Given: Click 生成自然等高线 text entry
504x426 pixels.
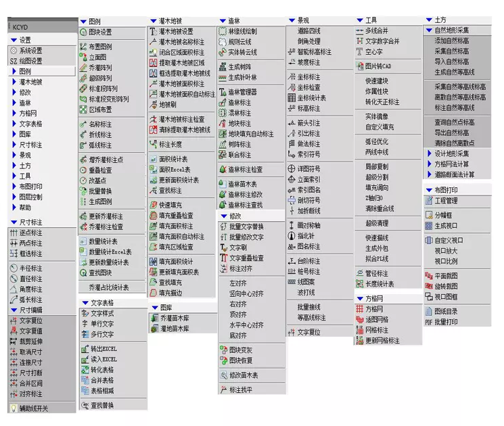Looking at the screenshot, I should [x=455, y=72].
